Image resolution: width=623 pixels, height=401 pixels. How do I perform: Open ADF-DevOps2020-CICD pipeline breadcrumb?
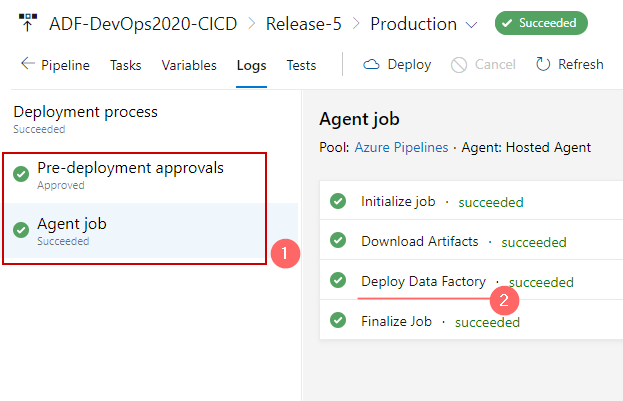(143, 24)
